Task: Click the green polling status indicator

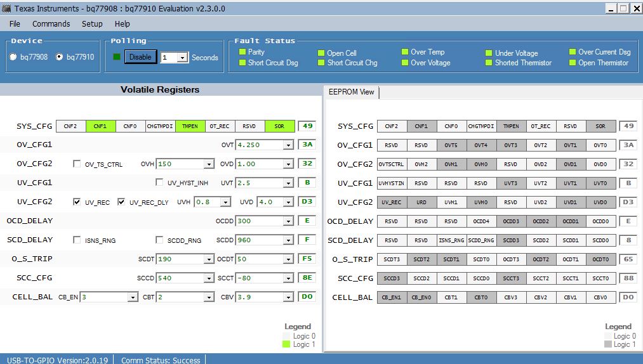Action: (116, 56)
